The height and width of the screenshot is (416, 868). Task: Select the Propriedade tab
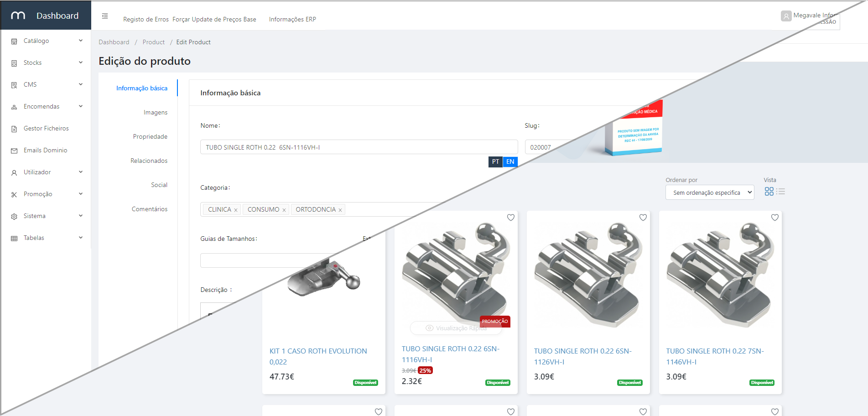point(150,137)
